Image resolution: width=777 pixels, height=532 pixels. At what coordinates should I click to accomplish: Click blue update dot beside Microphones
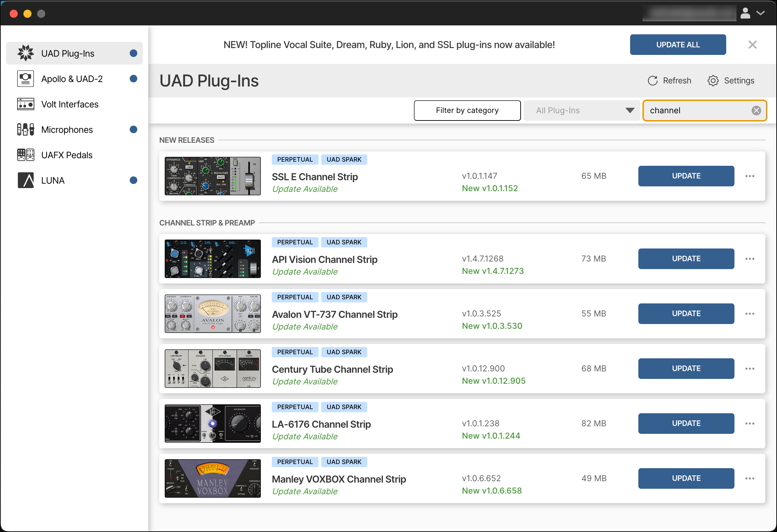134,129
